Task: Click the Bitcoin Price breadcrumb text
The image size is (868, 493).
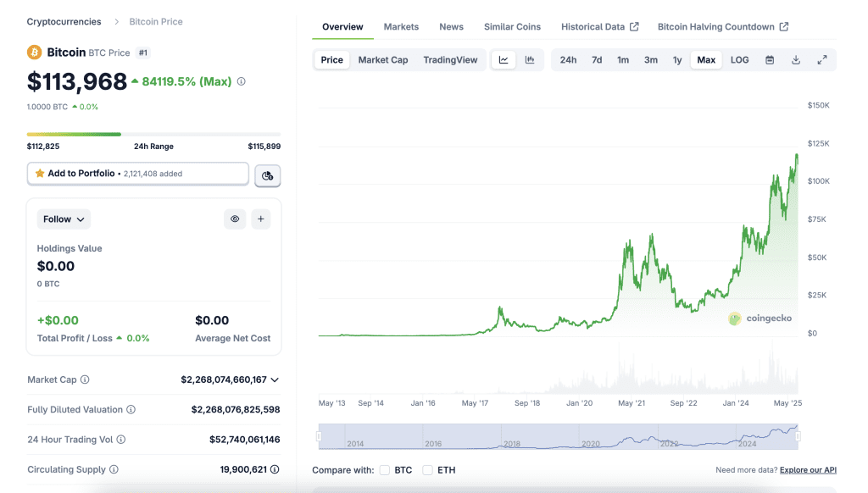Action: pos(156,21)
